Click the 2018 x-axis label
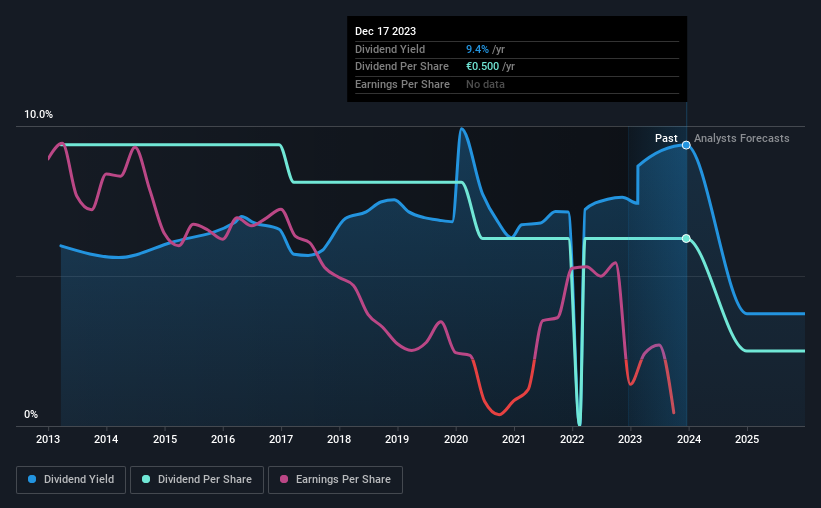The image size is (821, 508). tap(339, 439)
